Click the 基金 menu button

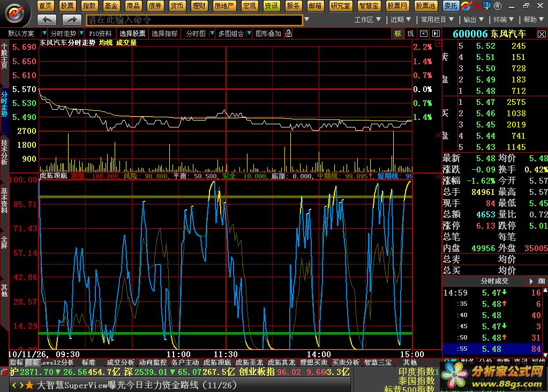click(x=111, y=5)
